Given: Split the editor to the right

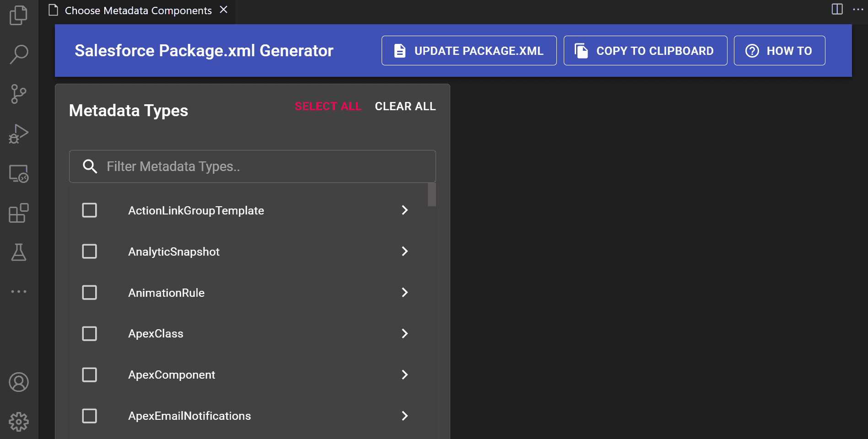Looking at the screenshot, I should [837, 9].
